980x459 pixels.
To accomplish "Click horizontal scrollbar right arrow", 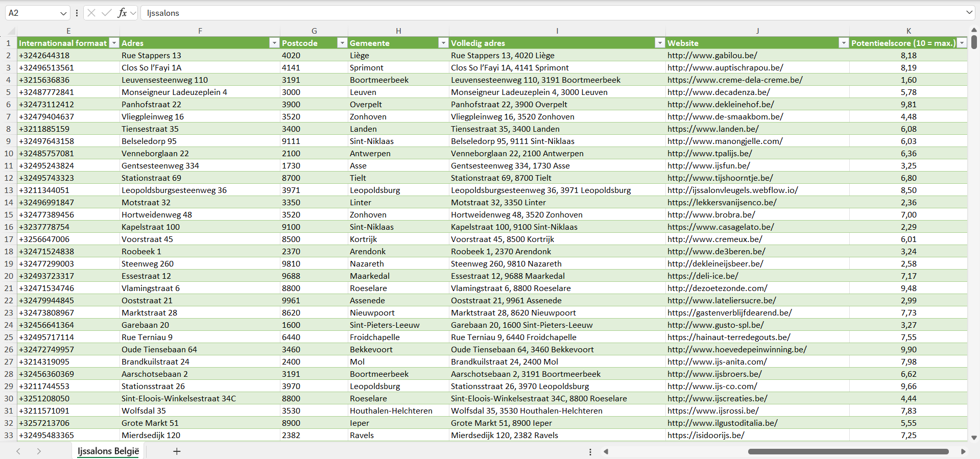I will click(x=963, y=451).
